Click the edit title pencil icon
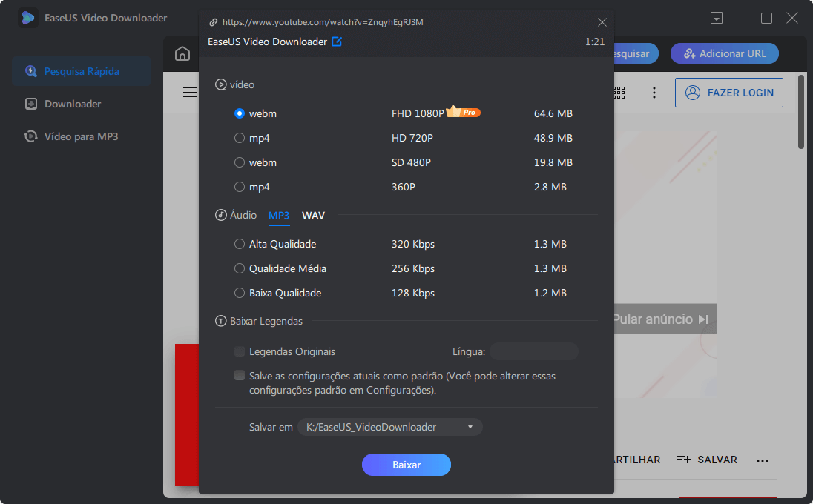Image resolution: width=813 pixels, height=504 pixels. [x=337, y=42]
